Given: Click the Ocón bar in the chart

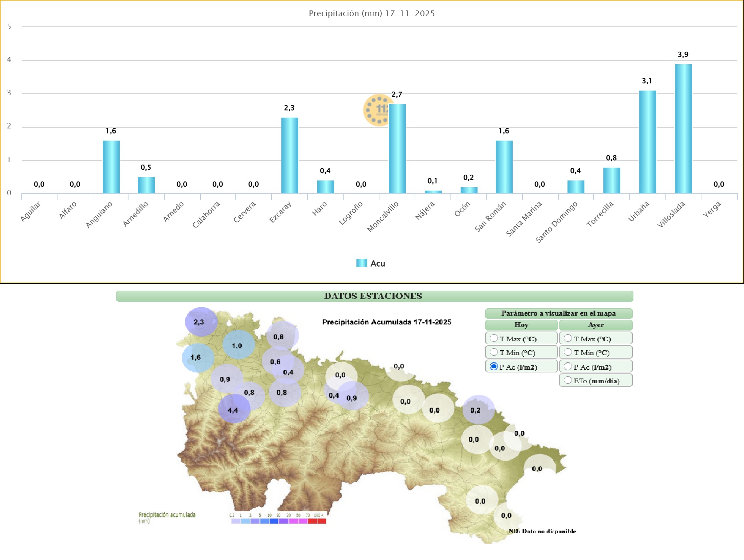Looking at the screenshot, I should (x=469, y=190).
